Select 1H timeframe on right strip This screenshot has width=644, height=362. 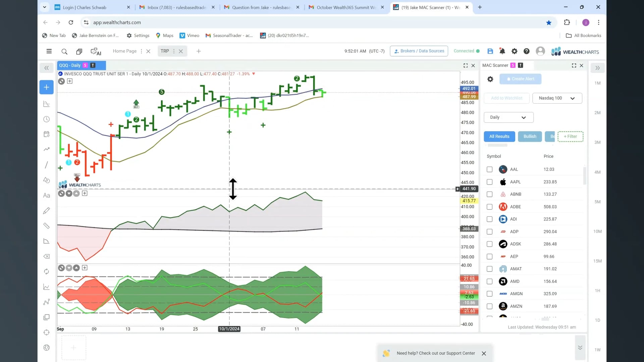point(597,291)
